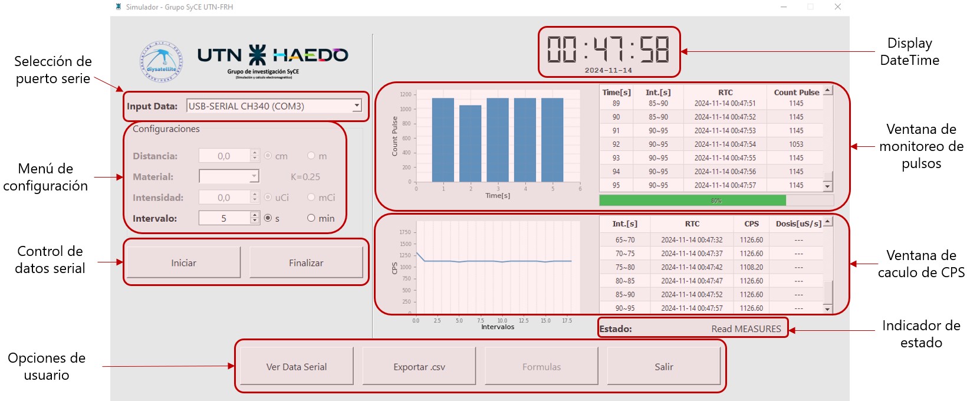Image resolution: width=980 pixels, height=401 pixels.
Task: Click the Dosis[uS/s] column header
Action: [798, 223]
